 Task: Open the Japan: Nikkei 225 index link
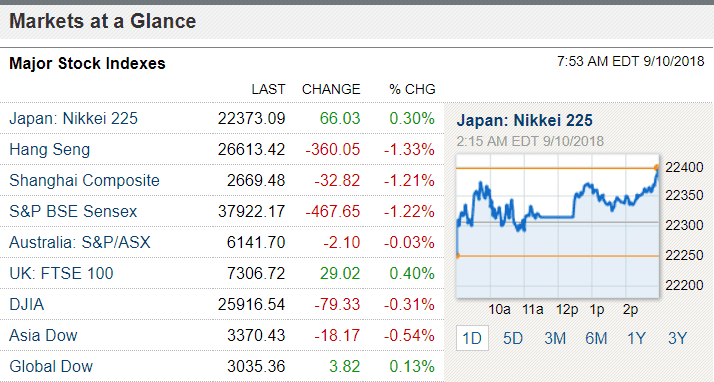(x=73, y=118)
